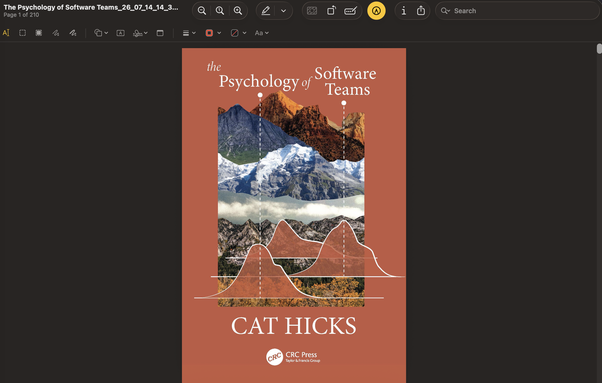Select the Rectangular Selection tool
The height and width of the screenshot is (383, 602).
(23, 33)
